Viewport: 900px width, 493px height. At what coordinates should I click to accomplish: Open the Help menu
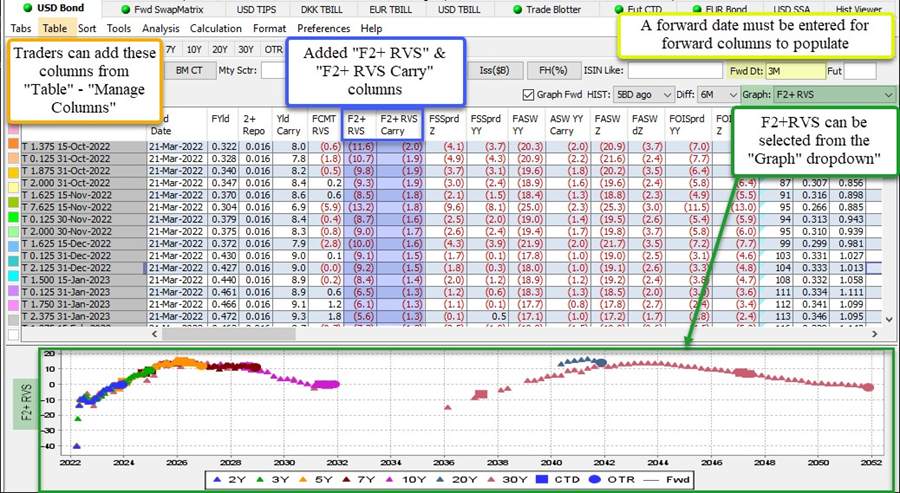click(370, 28)
